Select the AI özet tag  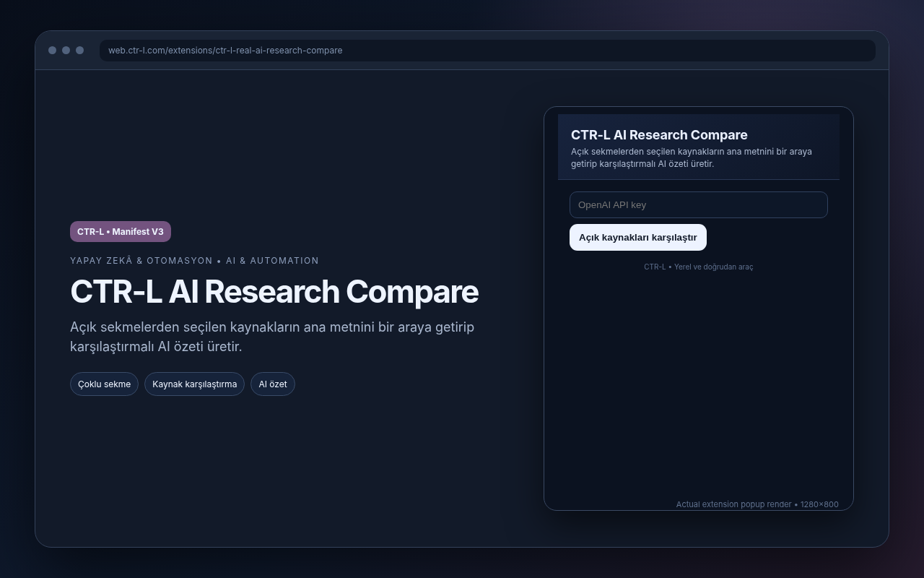[x=273, y=384]
